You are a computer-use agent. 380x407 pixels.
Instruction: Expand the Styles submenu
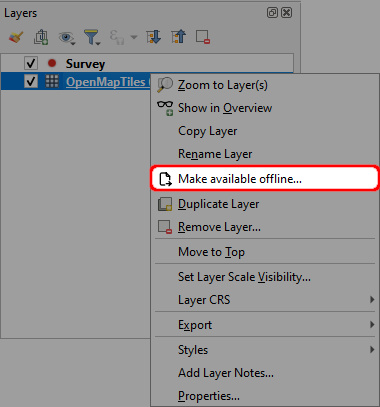(x=265, y=350)
